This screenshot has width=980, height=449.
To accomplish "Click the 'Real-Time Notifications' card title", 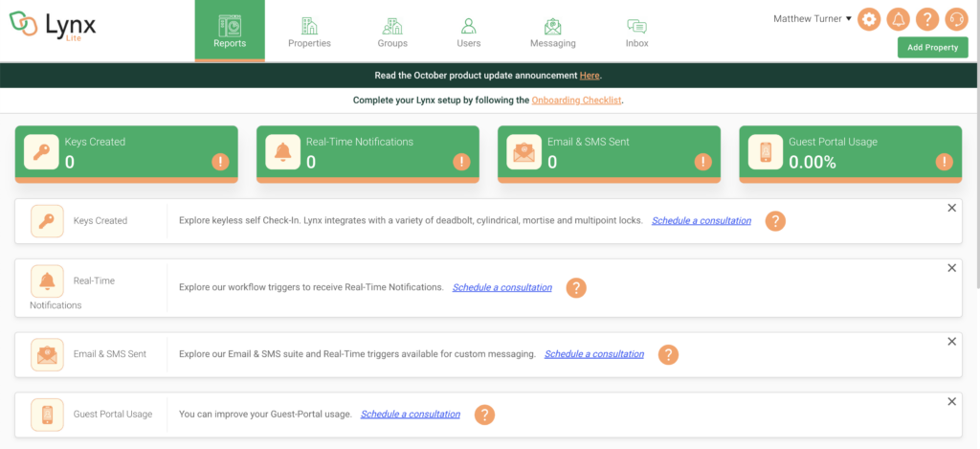I will tap(360, 142).
